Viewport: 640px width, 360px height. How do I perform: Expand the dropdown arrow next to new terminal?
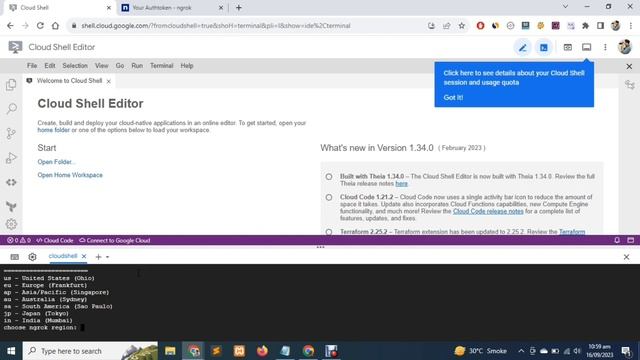pos(107,257)
